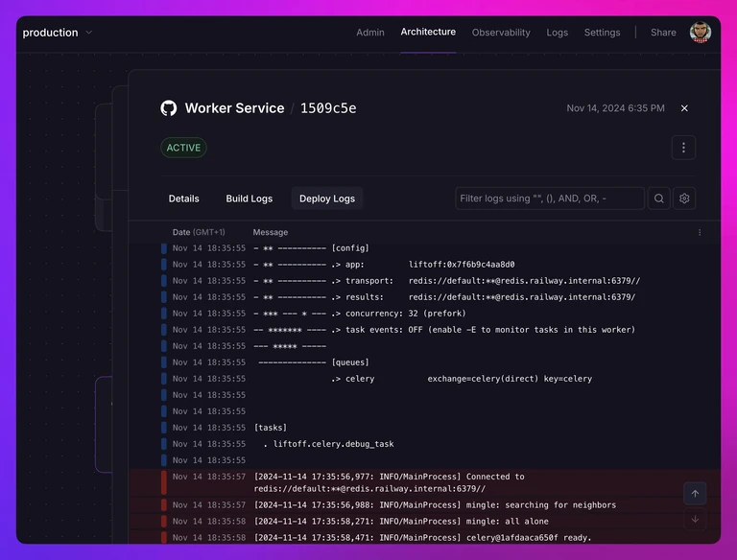Click the Nov 14, 2024 6:35 PM timestamp
Screen dimensions: 737x560
[615, 108]
